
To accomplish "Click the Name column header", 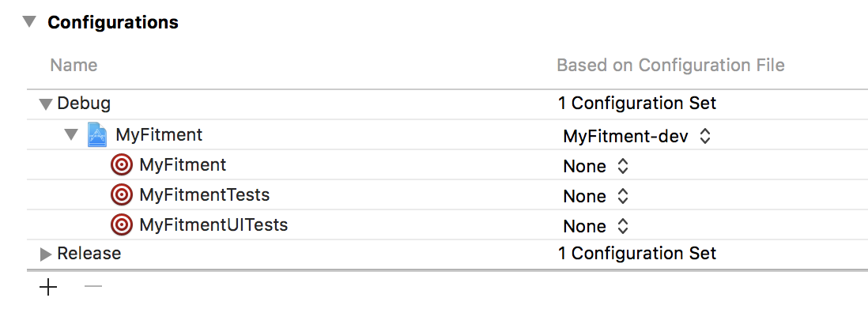I will click(74, 66).
